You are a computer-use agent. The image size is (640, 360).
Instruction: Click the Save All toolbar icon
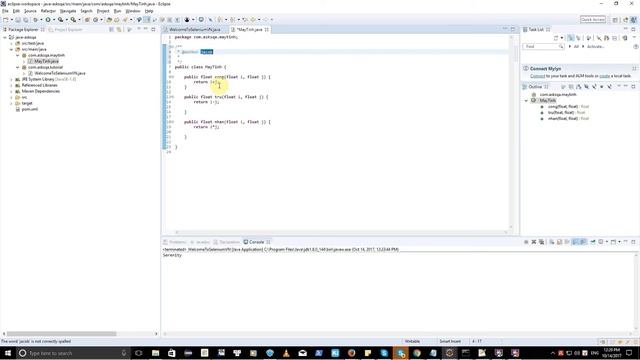(x=25, y=20)
